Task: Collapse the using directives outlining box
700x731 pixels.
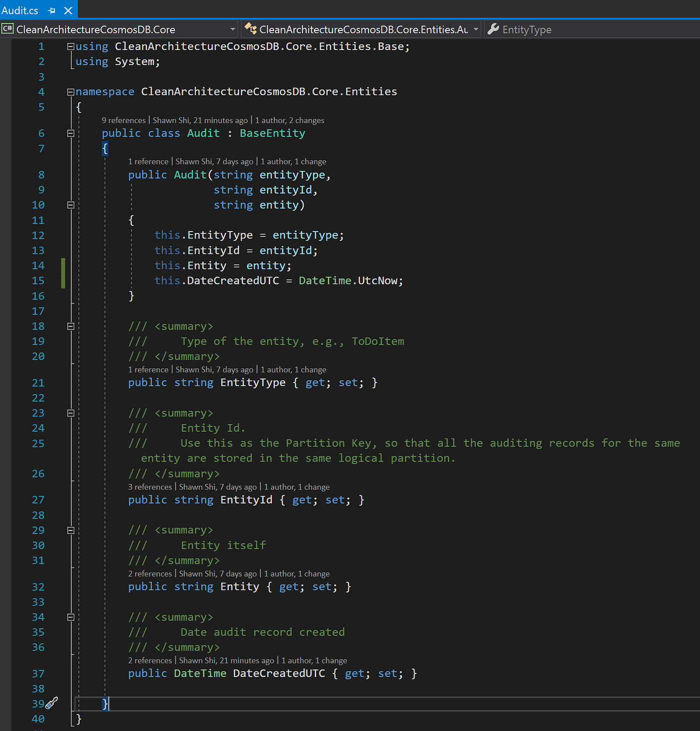Action: (70, 46)
